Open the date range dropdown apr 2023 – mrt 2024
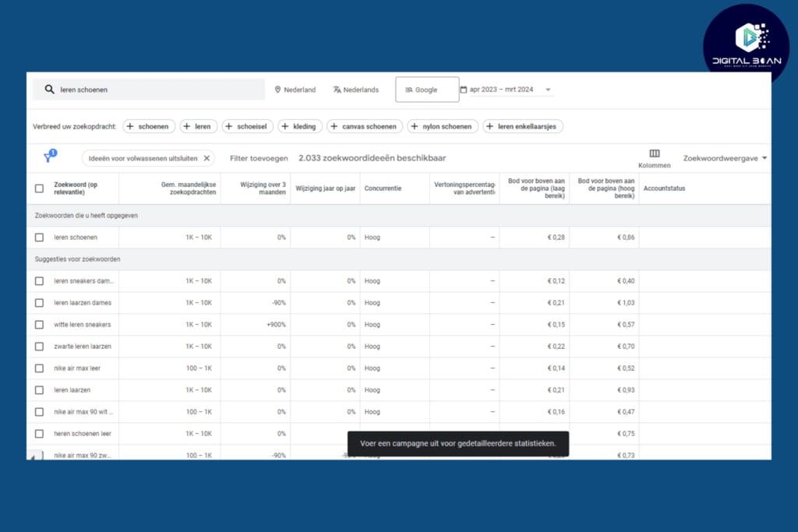798x532 pixels. (x=507, y=90)
